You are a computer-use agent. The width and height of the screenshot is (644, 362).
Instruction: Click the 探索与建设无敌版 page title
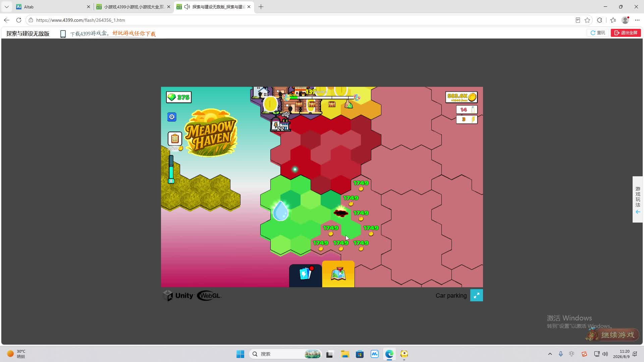coord(28,34)
